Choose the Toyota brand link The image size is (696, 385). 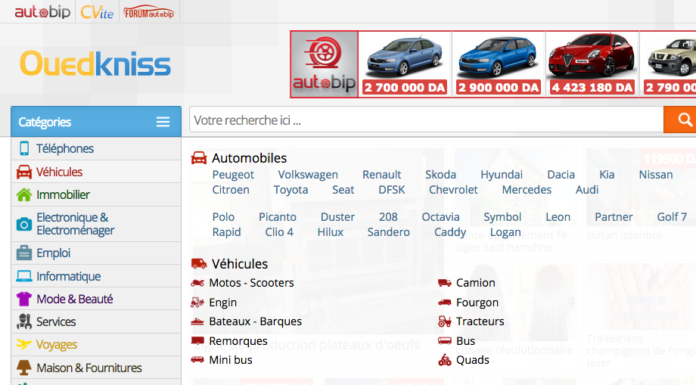point(291,190)
